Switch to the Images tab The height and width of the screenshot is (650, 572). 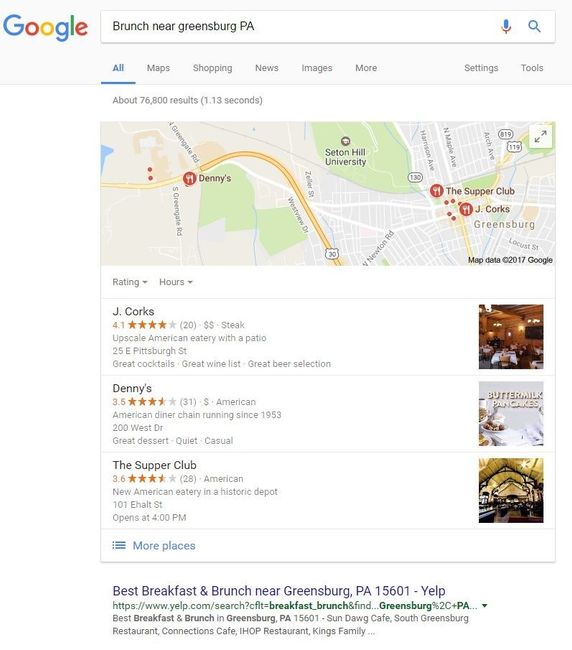pyautogui.click(x=317, y=68)
